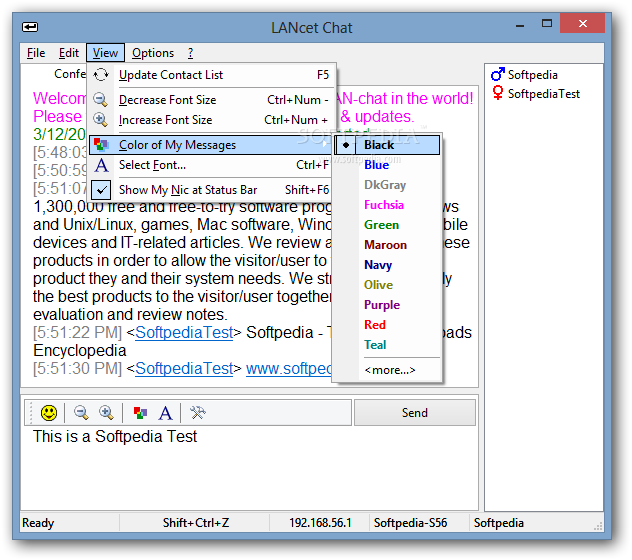Image resolution: width=632 pixels, height=560 pixels.
Task: Expand the Color of My Messages submenu
Action: (211, 145)
